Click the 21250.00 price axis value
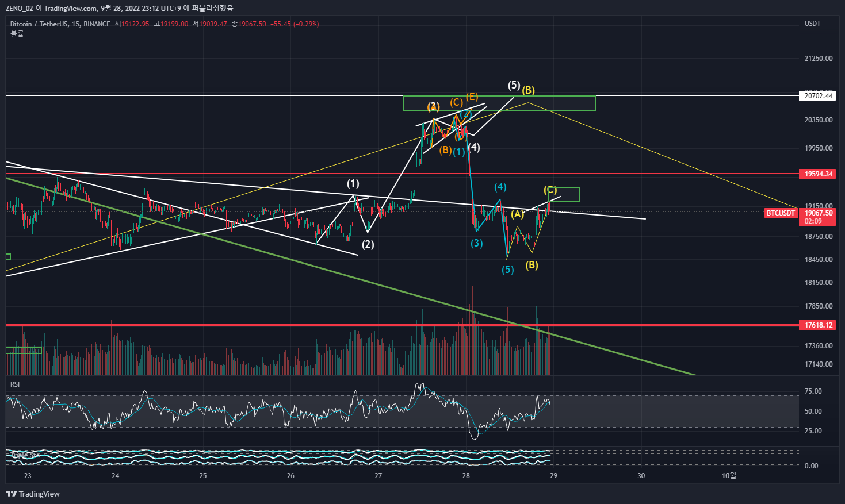This screenshot has height=504, width=845. click(x=819, y=59)
